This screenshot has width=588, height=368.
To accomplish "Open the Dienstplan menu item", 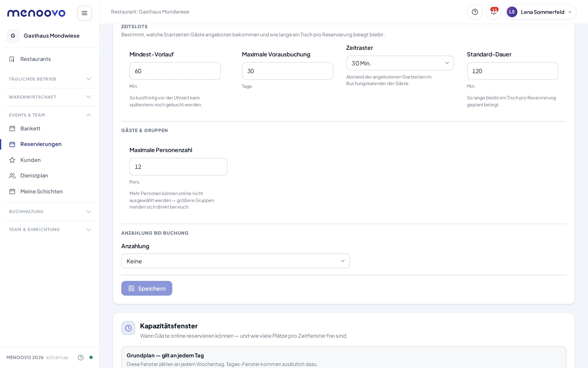I will point(50,176).
